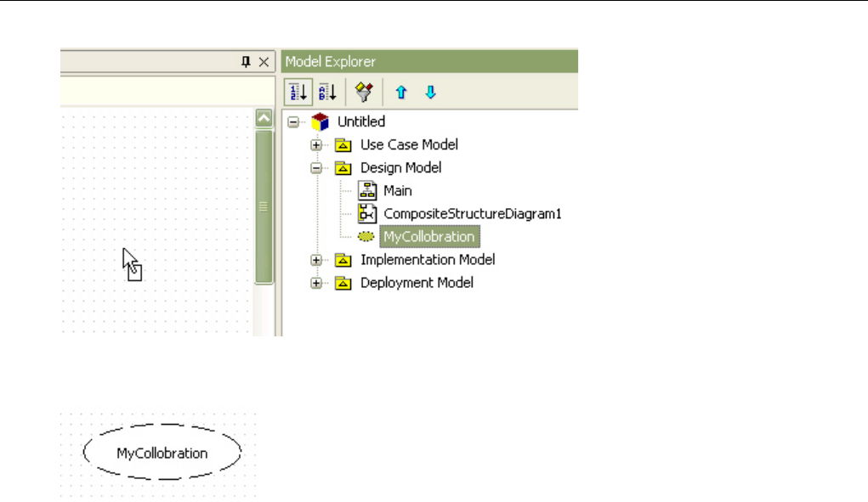868x502 pixels.
Task: Expand the Use Case Model node
Action: [316, 145]
